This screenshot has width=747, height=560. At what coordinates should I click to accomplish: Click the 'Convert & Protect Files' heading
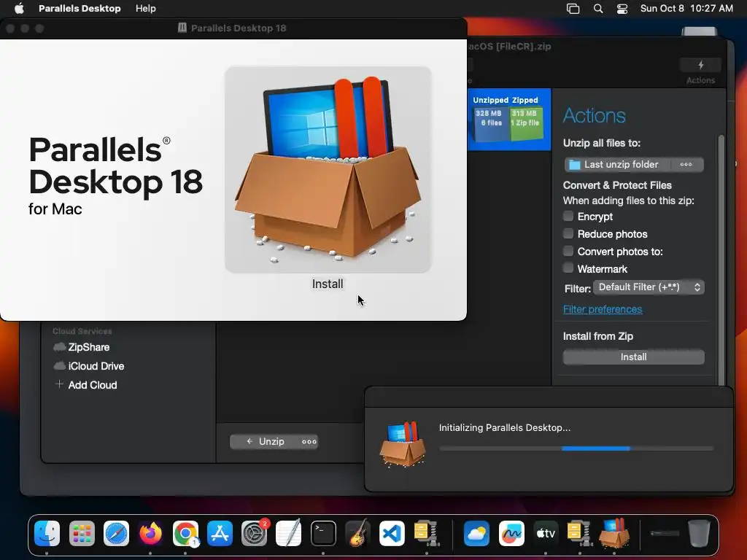617,185
